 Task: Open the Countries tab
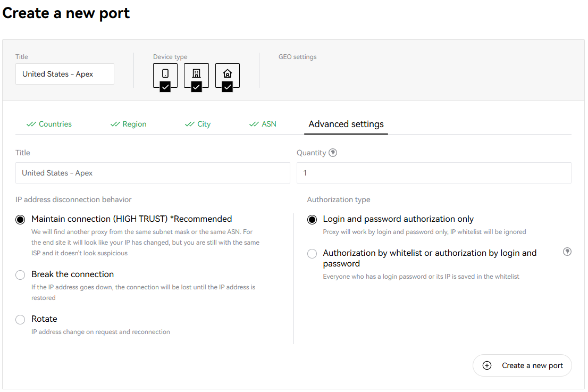(49, 124)
